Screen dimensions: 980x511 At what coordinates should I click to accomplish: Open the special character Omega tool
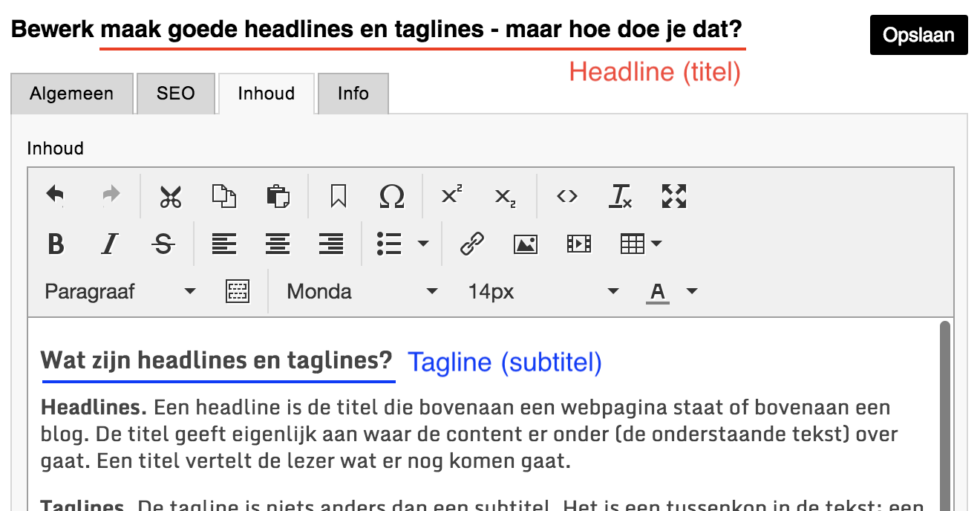click(x=391, y=196)
